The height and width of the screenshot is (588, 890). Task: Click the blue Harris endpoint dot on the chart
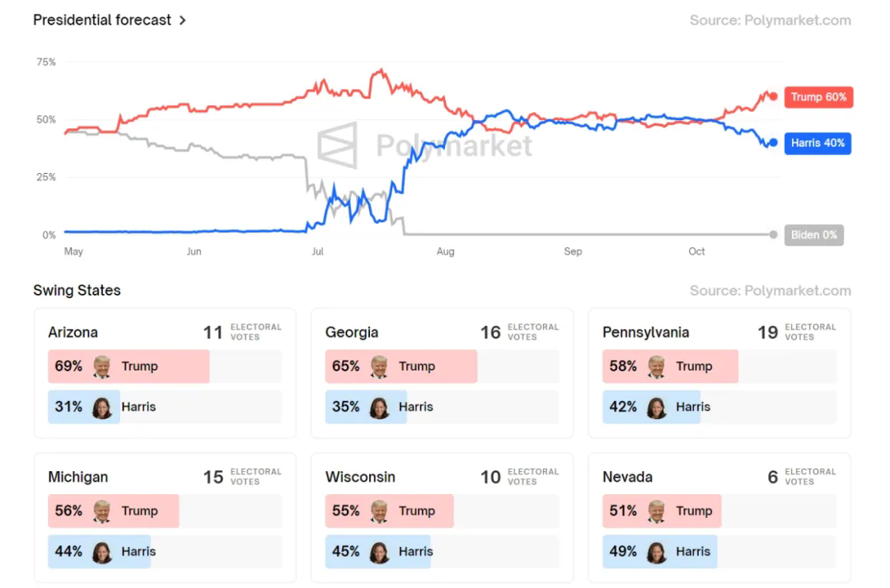[773, 142]
